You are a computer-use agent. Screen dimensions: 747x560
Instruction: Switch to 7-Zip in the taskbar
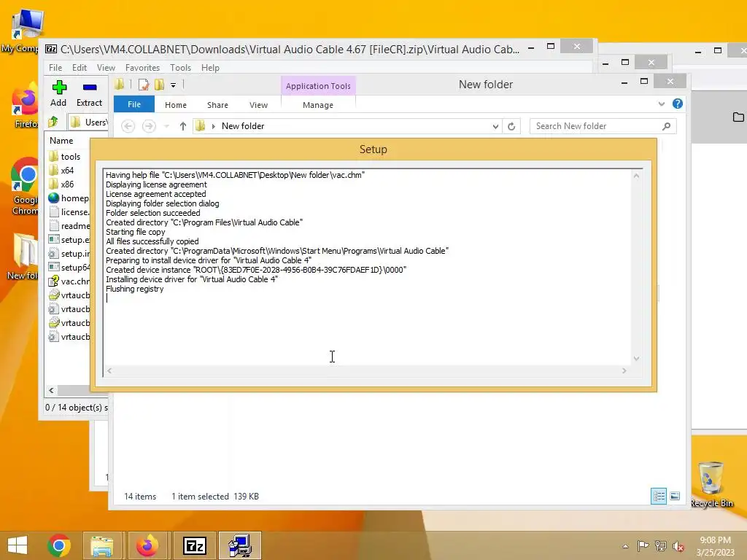click(x=194, y=545)
